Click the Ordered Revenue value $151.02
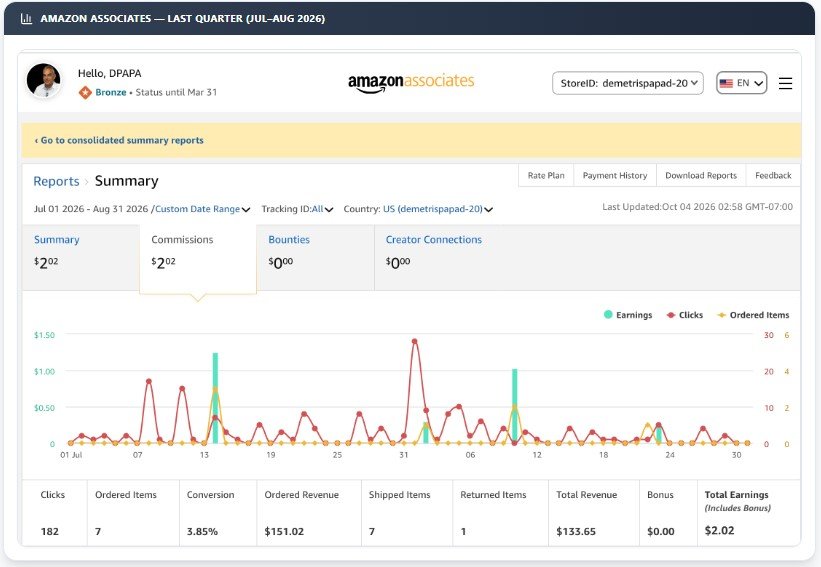This screenshot has width=821, height=567. pyautogui.click(x=284, y=531)
